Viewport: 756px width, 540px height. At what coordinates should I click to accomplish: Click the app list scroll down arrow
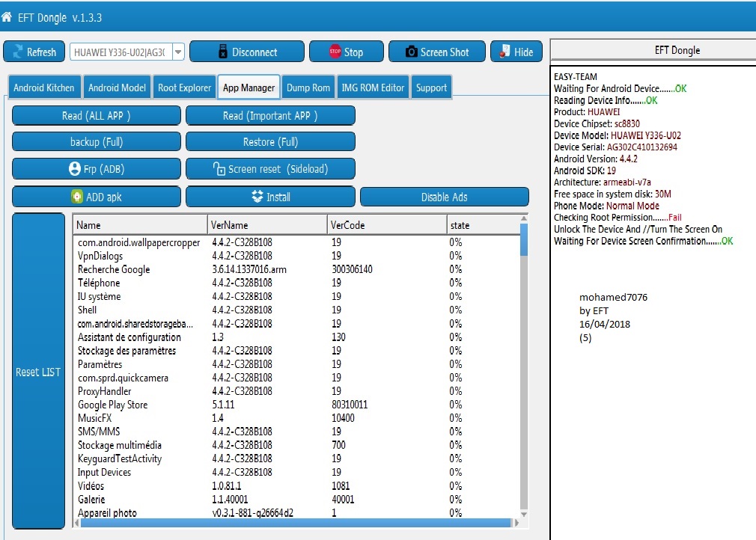point(524,514)
